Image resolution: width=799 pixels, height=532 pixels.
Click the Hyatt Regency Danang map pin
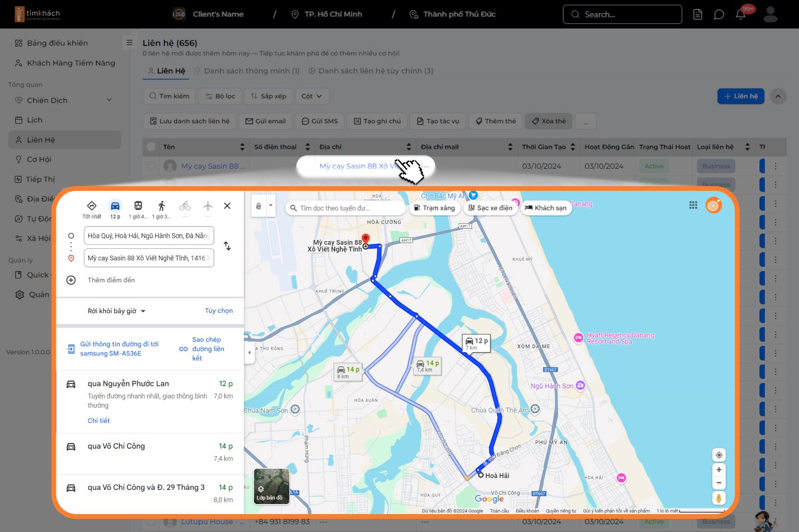(579, 337)
